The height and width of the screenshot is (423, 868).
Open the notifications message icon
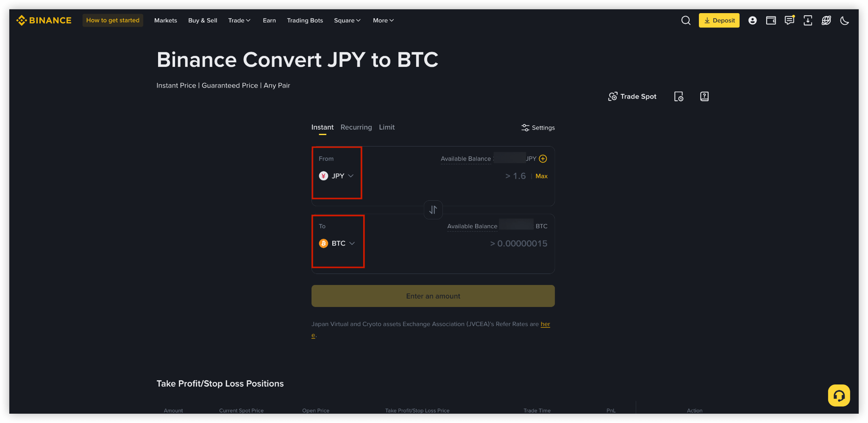[790, 20]
